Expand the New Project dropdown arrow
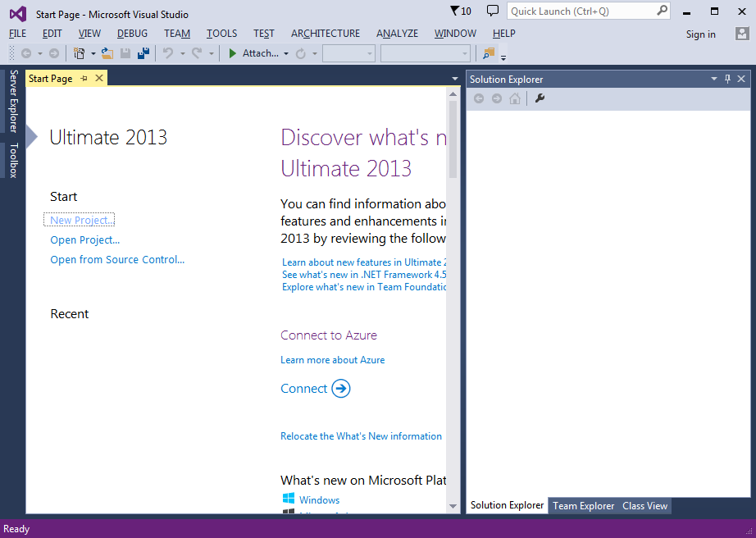This screenshot has height=538, width=756. (x=93, y=53)
